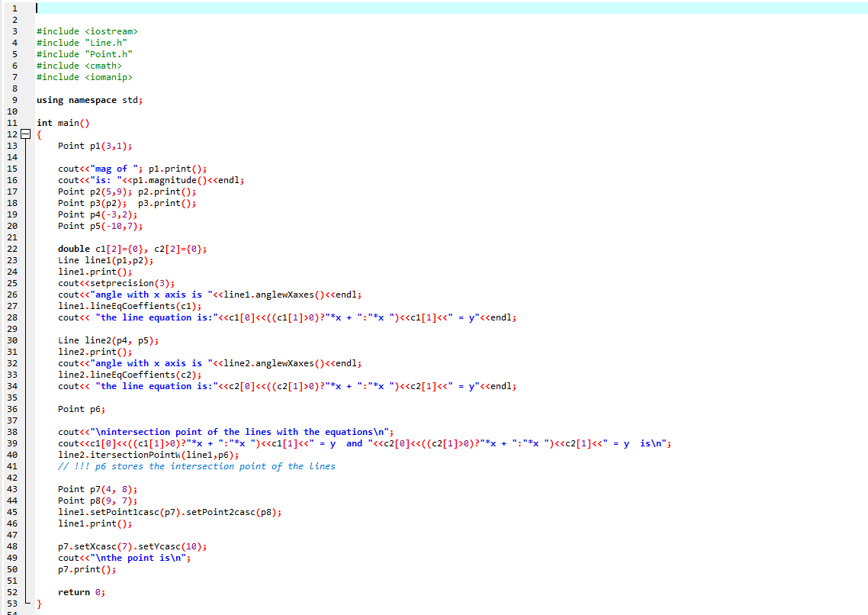Click line number 13 in the gutter
Screen dimensions: 868x615
[12, 146]
